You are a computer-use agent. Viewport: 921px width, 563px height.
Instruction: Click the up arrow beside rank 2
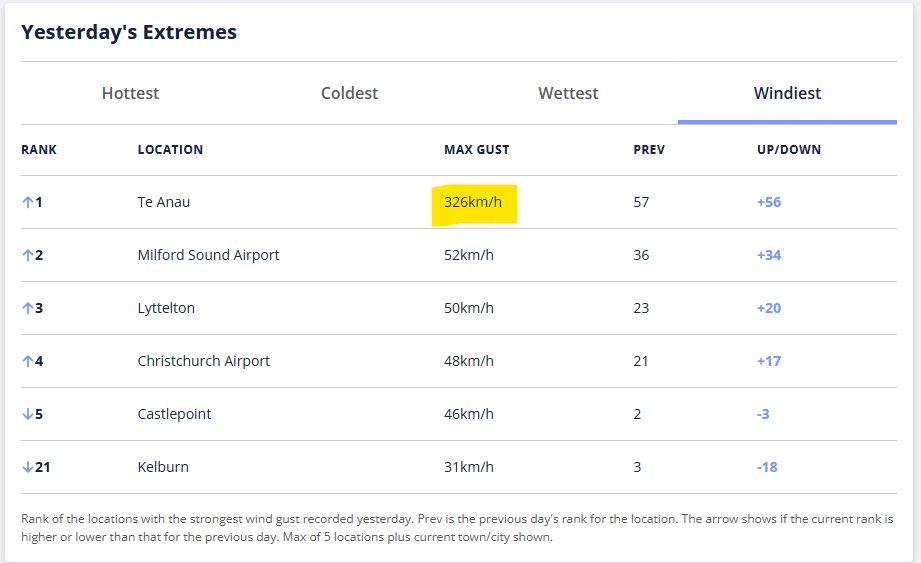point(28,255)
